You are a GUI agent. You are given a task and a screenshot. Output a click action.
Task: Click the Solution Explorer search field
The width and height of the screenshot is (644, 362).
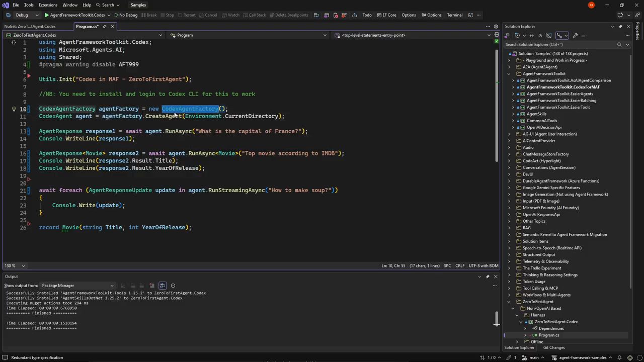[x=559, y=44]
